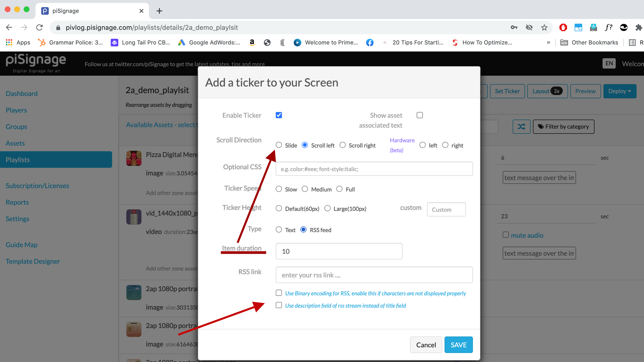
Task: Click the Set Ticker button icon
Action: (507, 92)
